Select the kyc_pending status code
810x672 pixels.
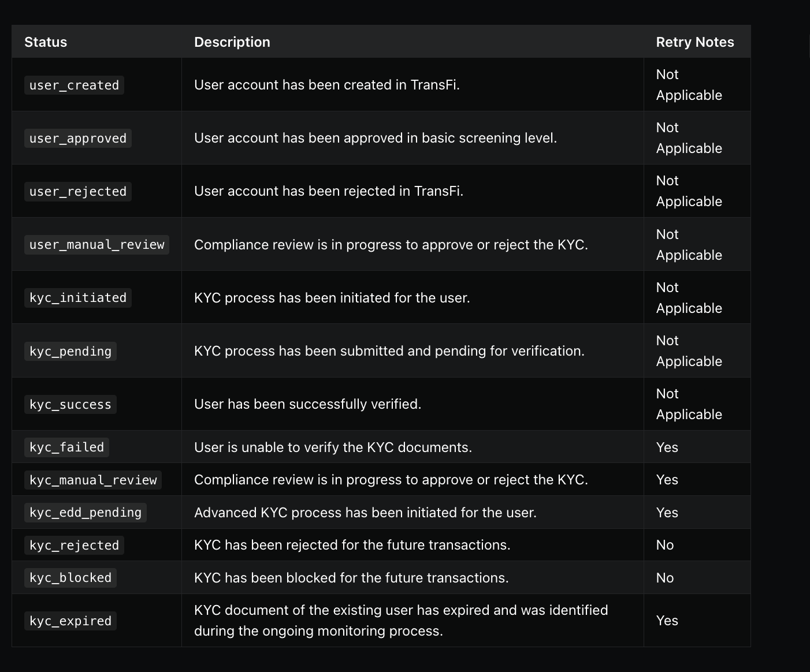point(70,351)
